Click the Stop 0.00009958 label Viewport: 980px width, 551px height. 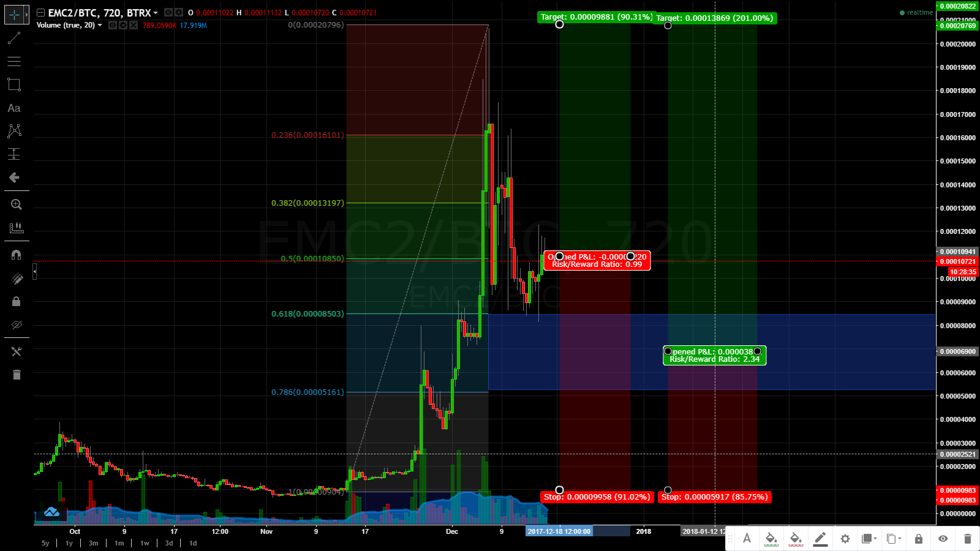[597, 497]
